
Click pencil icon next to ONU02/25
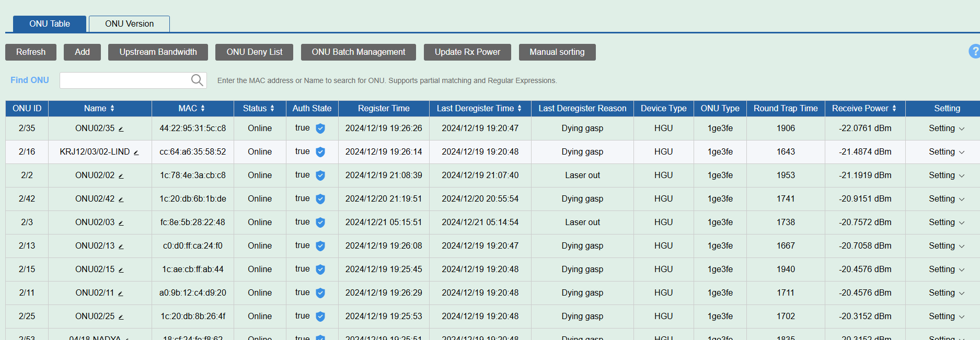[x=121, y=317]
